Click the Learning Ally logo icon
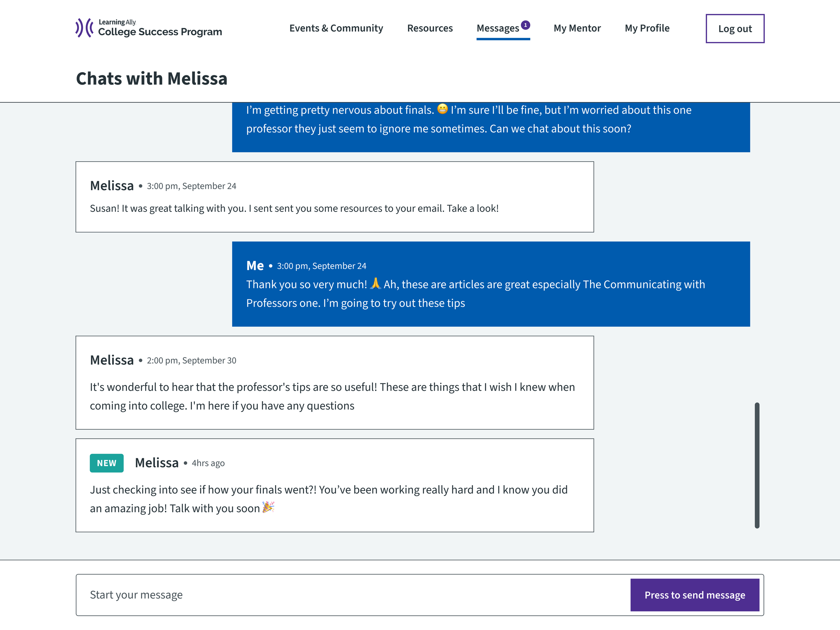Screen dimensions: 840x630 pyautogui.click(x=84, y=28)
